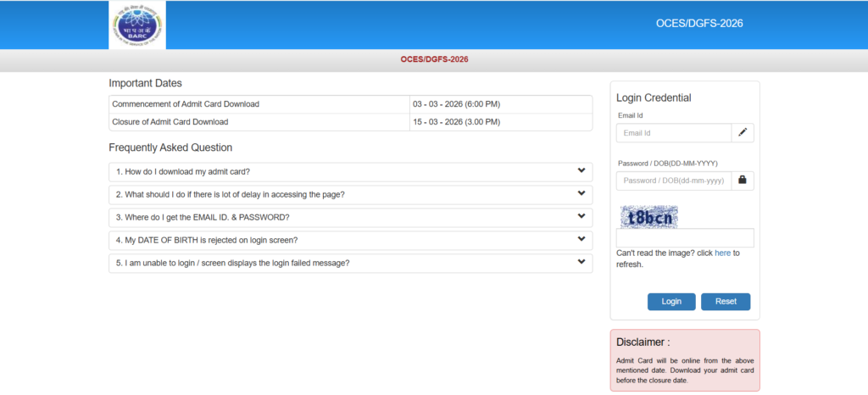Click the pencil icon beside Email Id

(743, 132)
